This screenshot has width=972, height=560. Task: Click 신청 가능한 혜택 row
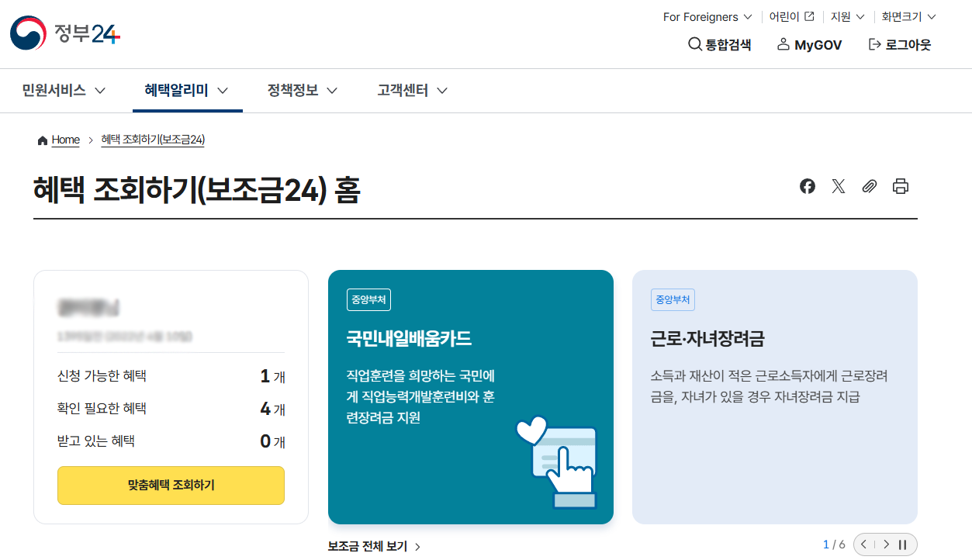[171, 376]
